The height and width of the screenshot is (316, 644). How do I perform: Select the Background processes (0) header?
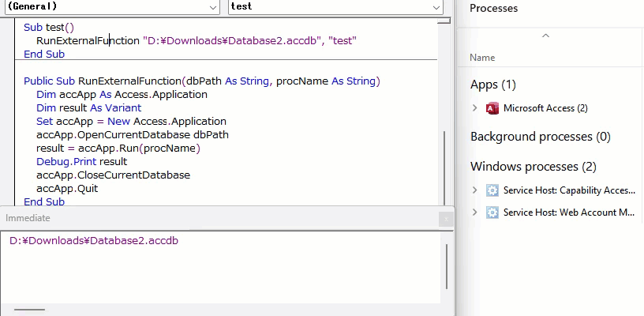point(541,137)
